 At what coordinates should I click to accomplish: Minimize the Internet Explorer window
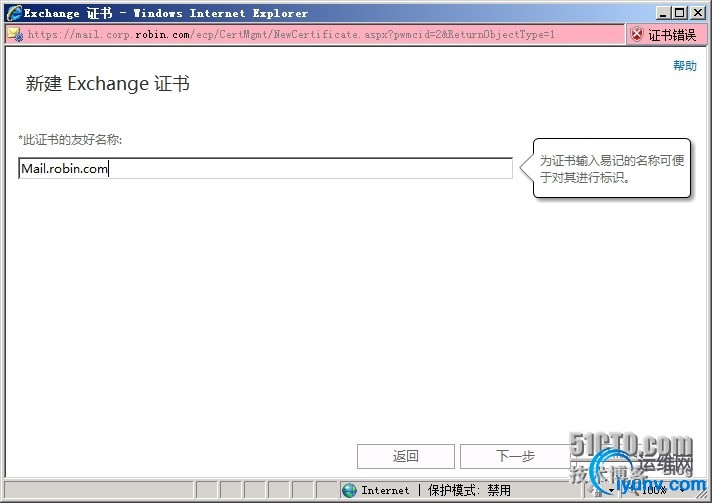pyautogui.click(x=663, y=13)
